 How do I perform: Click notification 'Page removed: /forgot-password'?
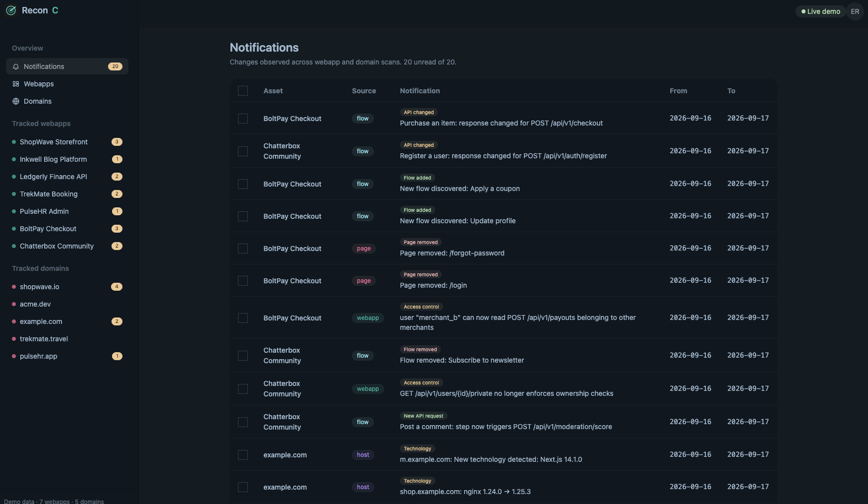pyautogui.click(x=452, y=253)
